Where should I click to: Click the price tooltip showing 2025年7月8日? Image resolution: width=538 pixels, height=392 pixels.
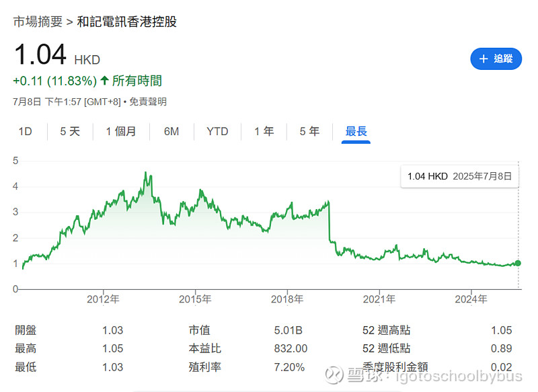click(459, 176)
